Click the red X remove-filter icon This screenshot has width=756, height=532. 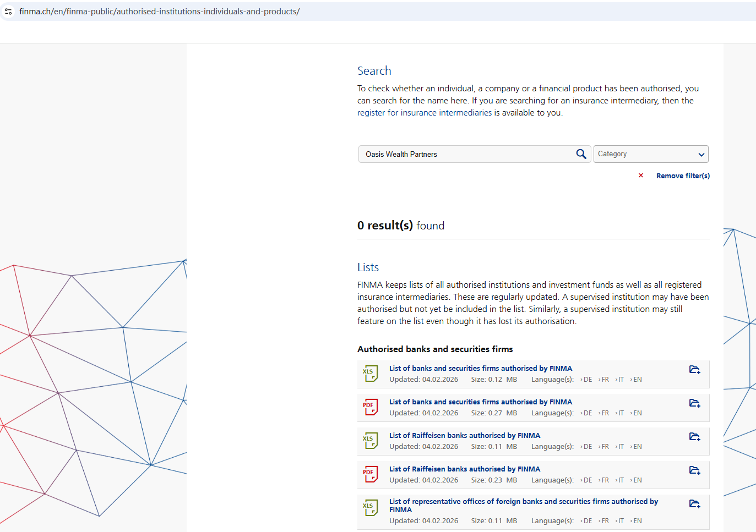641,175
